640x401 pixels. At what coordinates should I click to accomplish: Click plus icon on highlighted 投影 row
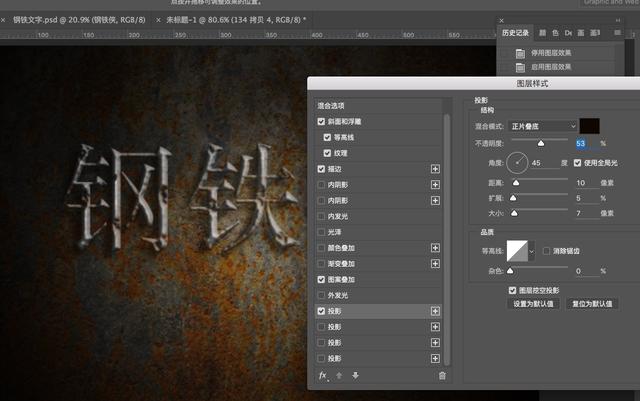pyautogui.click(x=435, y=311)
